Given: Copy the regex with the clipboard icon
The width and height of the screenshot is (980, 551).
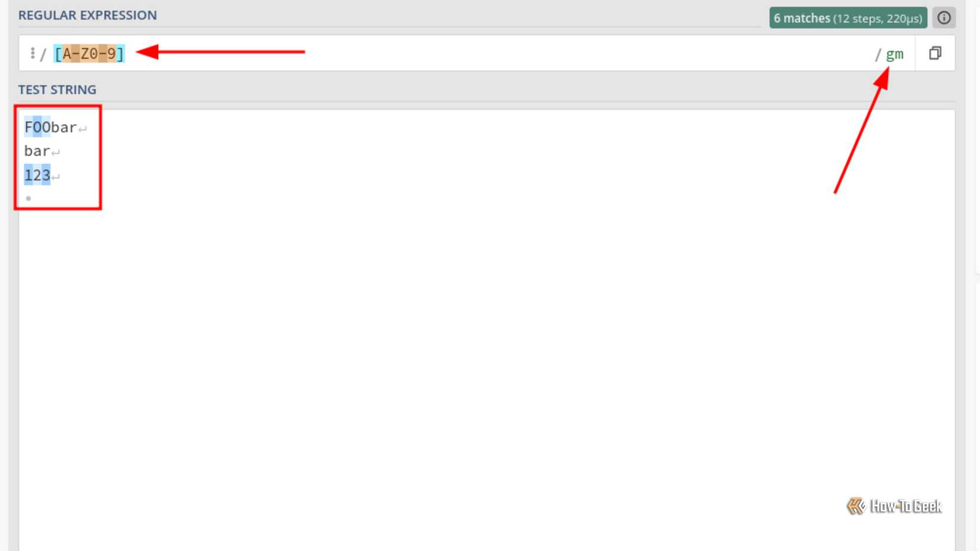Looking at the screenshot, I should 935,53.
